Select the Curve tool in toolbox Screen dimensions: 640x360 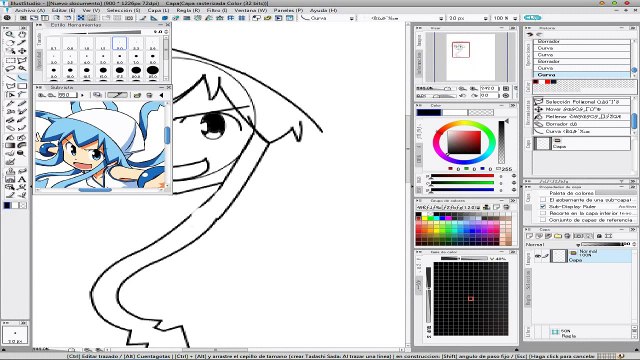point(22,77)
